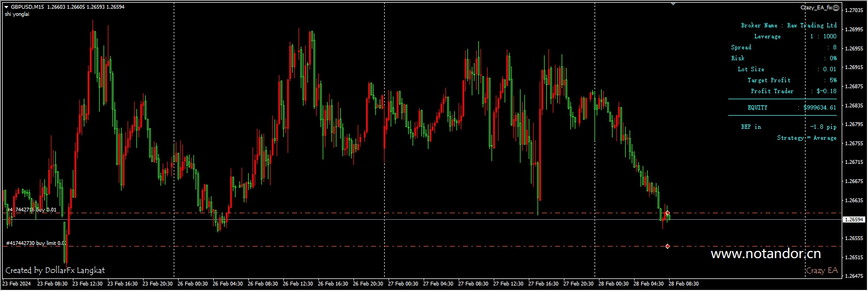The width and height of the screenshot is (868, 291).
Task: Click the Crazy_EA_fix smiley face icon
Action: tap(836, 8)
